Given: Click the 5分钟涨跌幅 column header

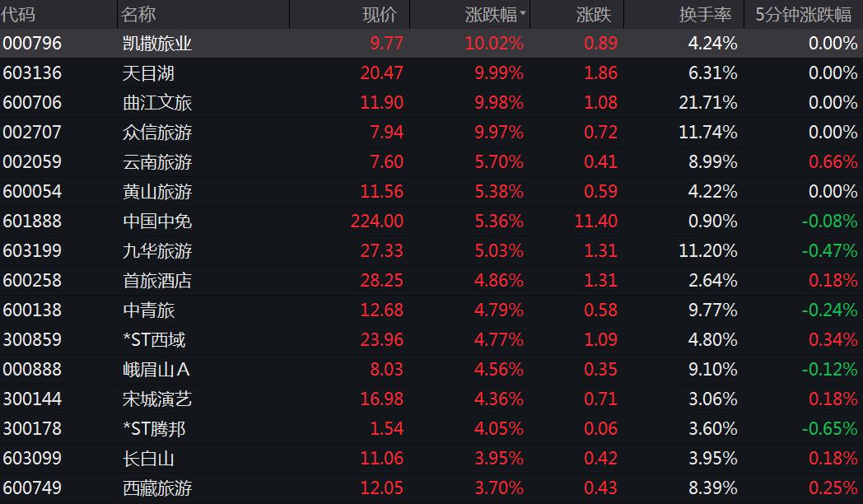Looking at the screenshot, I should [x=804, y=14].
